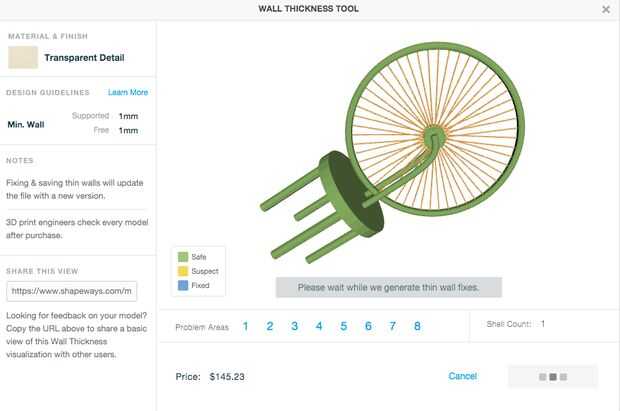The height and width of the screenshot is (411, 620).
Task: Open problem area 7
Action: 392,326
